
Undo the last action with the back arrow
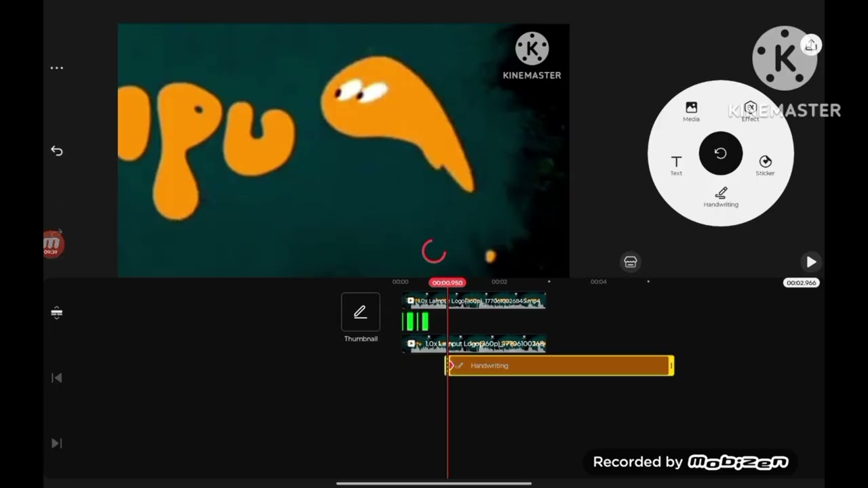57,150
